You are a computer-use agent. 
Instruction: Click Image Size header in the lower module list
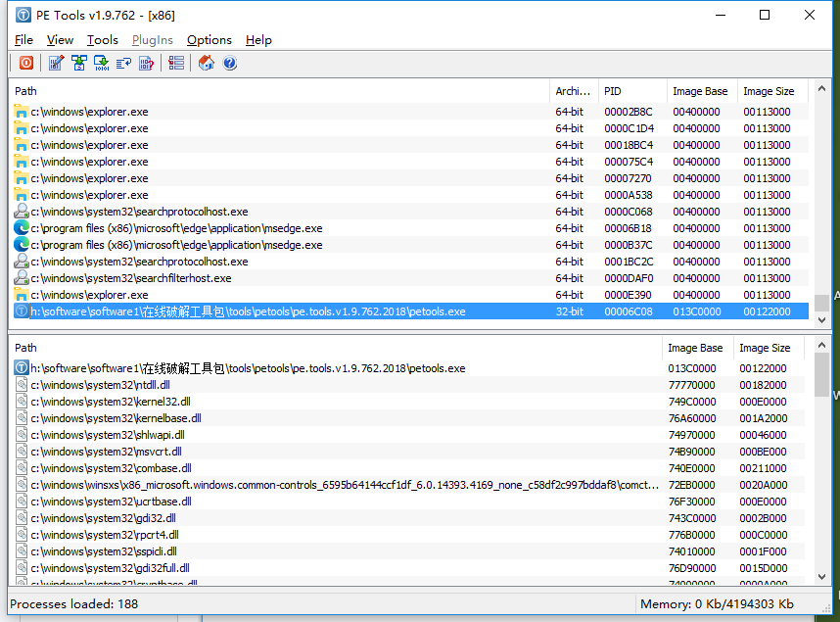click(766, 348)
